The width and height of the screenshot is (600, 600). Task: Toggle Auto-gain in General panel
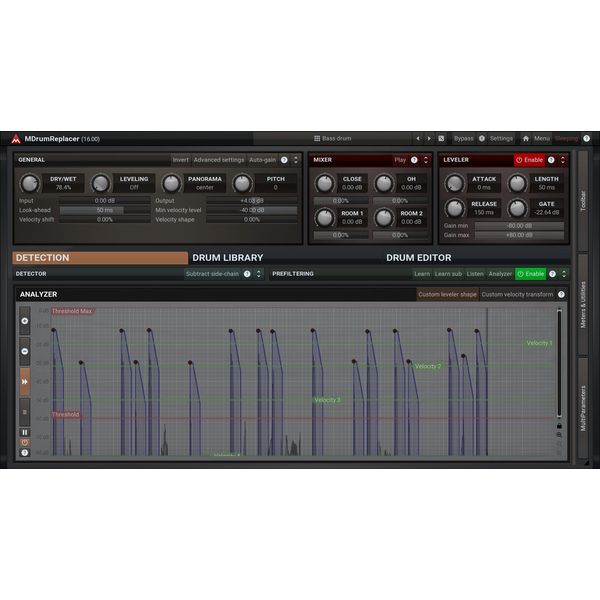pyautogui.click(x=262, y=160)
